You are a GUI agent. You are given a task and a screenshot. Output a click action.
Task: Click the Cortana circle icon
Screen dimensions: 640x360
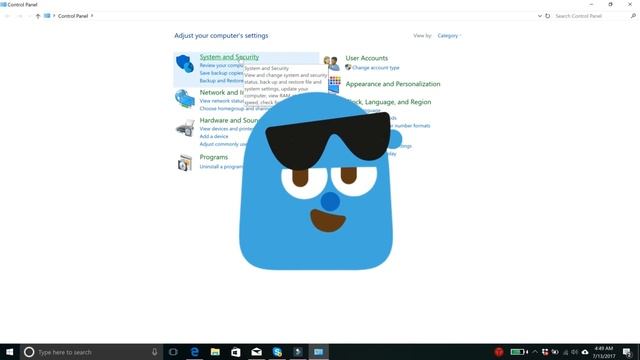[29, 352]
